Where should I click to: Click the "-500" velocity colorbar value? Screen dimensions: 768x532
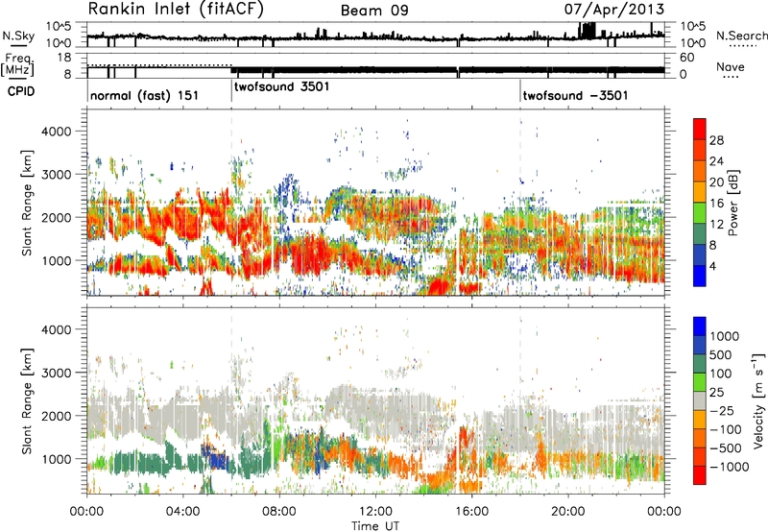click(725, 448)
